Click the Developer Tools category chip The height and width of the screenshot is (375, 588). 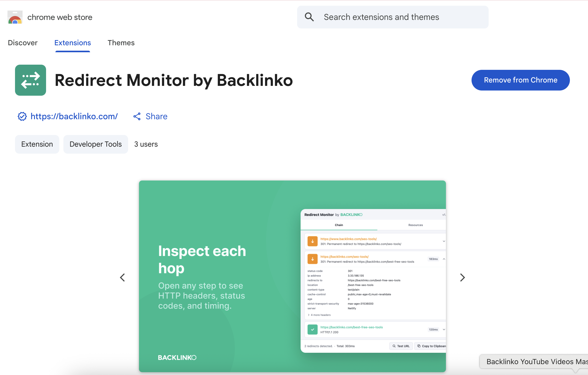tap(96, 144)
